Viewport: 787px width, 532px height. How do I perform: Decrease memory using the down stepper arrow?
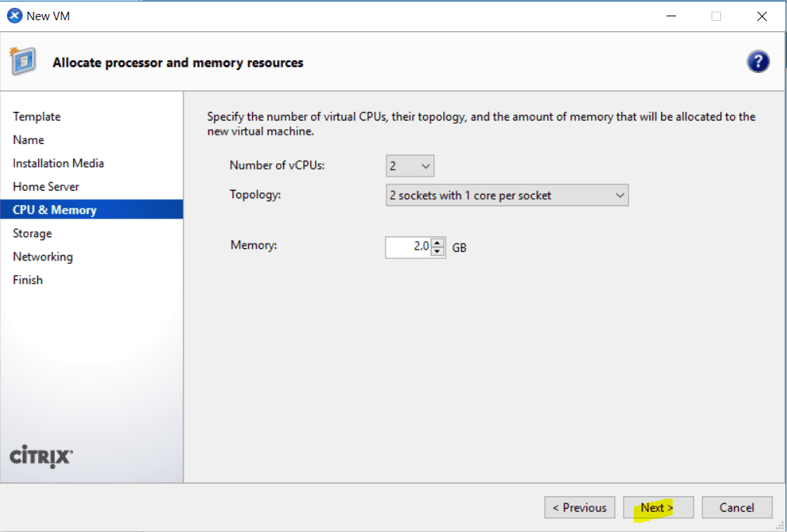tap(436, 251)
